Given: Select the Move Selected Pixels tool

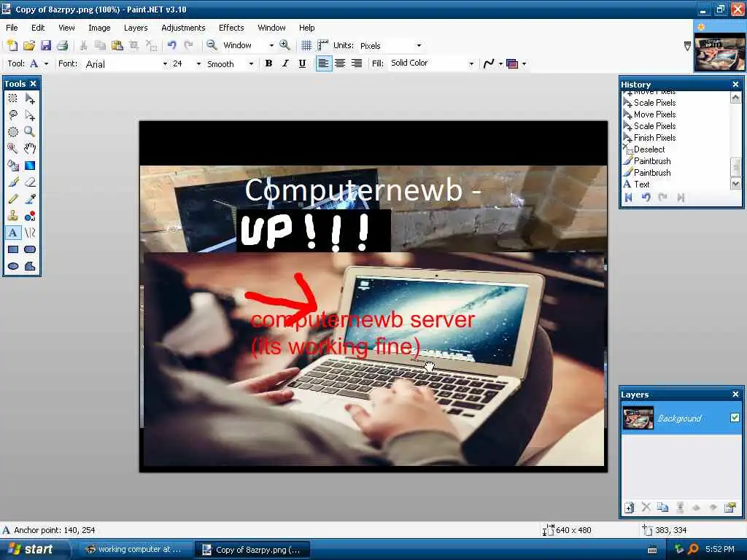Looking at the screenshot, I should click(29, 98).
